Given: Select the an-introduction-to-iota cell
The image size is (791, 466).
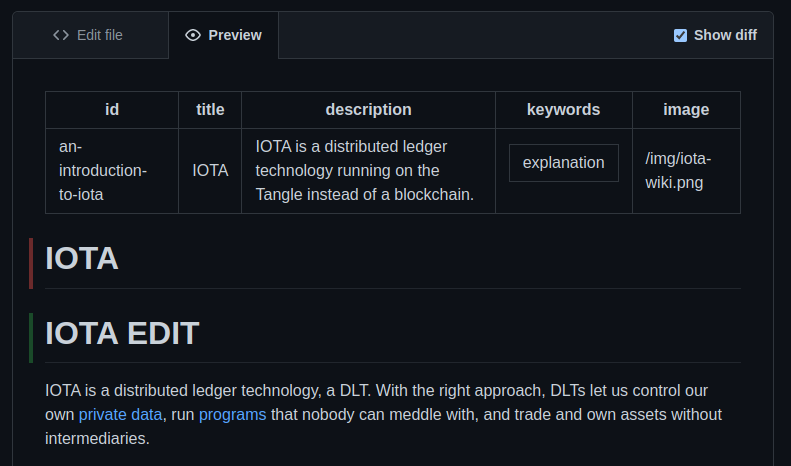Looking at the screenshot, I should point(112,171).
